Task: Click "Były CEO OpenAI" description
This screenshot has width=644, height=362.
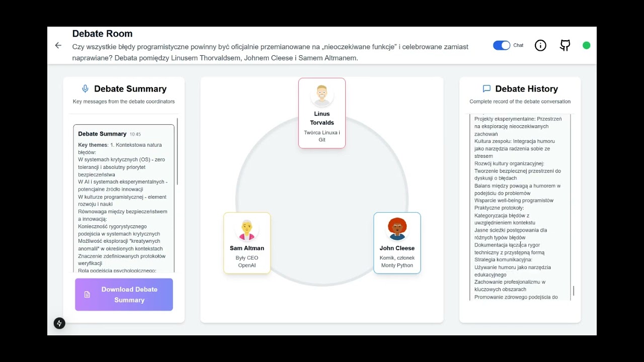Action: pos(247,261)
